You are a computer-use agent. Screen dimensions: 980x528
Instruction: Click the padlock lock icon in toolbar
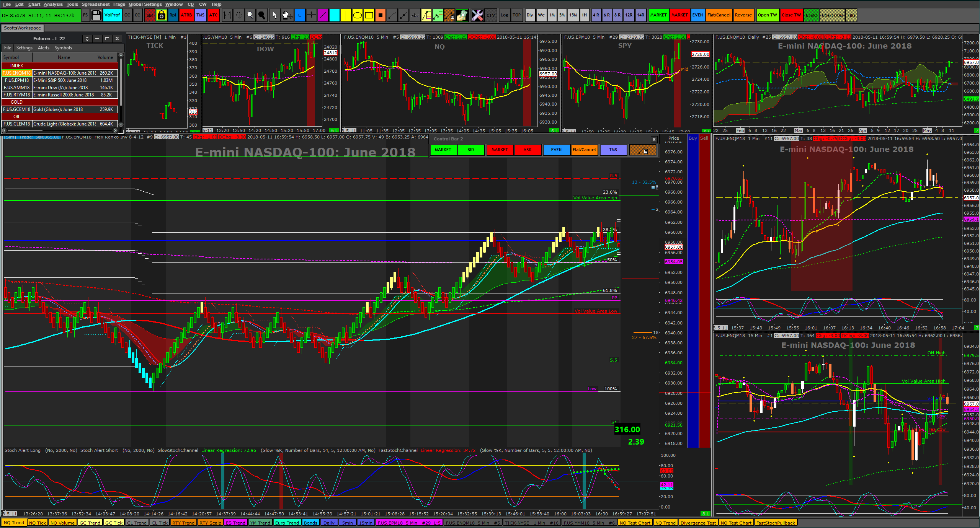coord(162,15)
